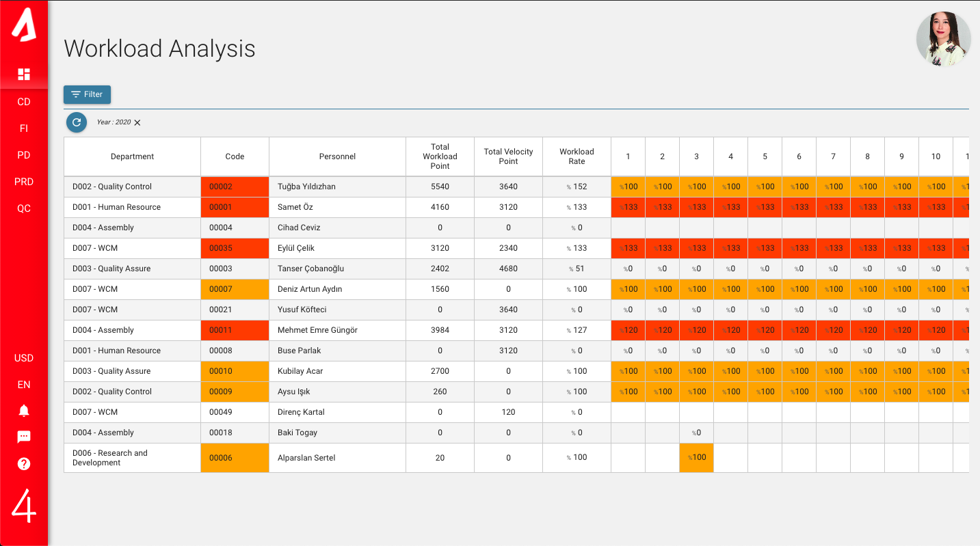The height and width of the screenshot is (546, 980).
Task: Sort the table by the Department column
Action: [x=132, y=156]
